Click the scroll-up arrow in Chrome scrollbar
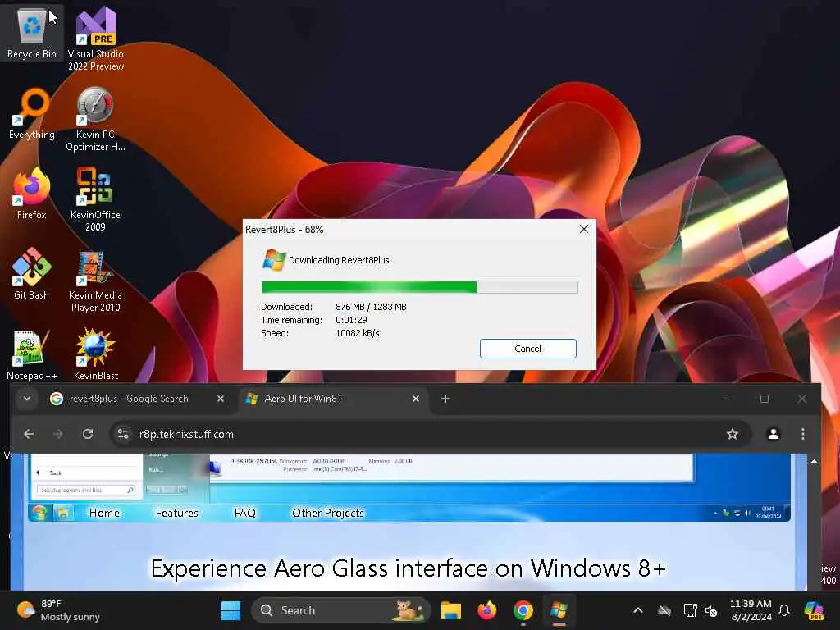The width and height of the screenshot is (840, 630). [x=815, y=461]
